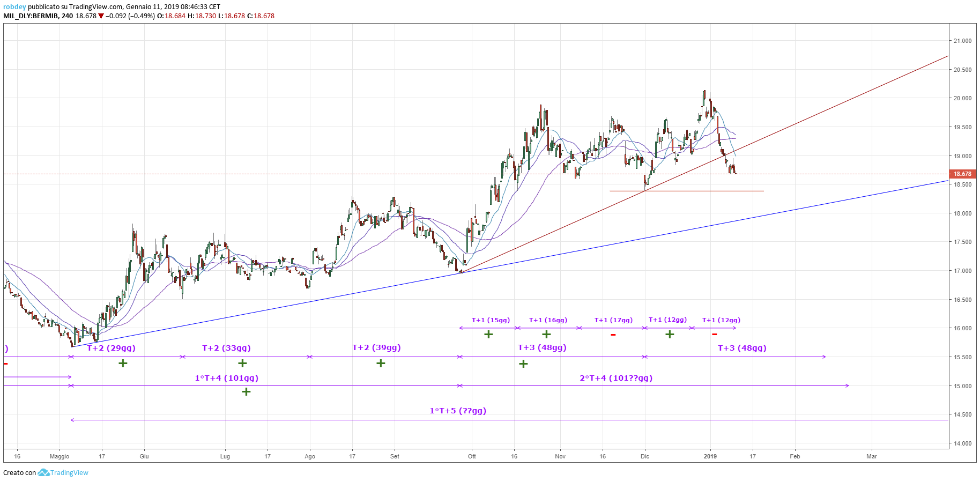Select the MIL_DLY:BERMIB, 240 symbol title
Image resolution: width=980 pixels, height=482 pixels.
point(38,16)
